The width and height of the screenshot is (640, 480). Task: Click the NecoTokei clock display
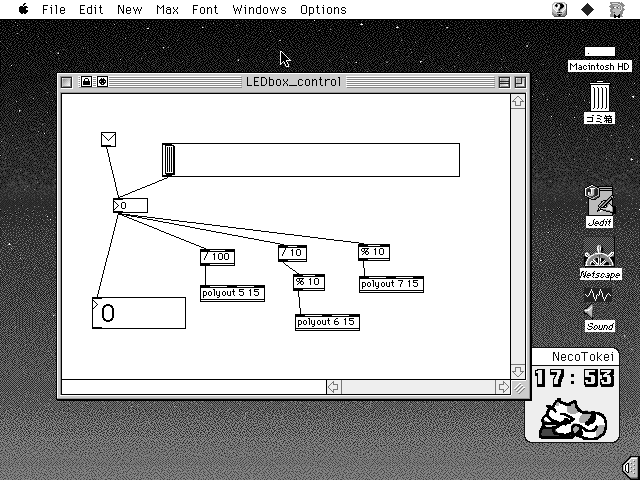tap(574, 378)
